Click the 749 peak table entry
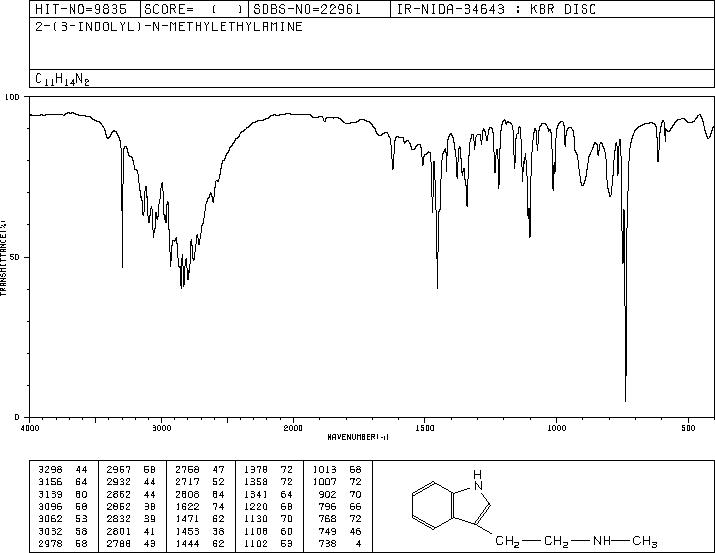715x553 pixels. coord(340,531)
